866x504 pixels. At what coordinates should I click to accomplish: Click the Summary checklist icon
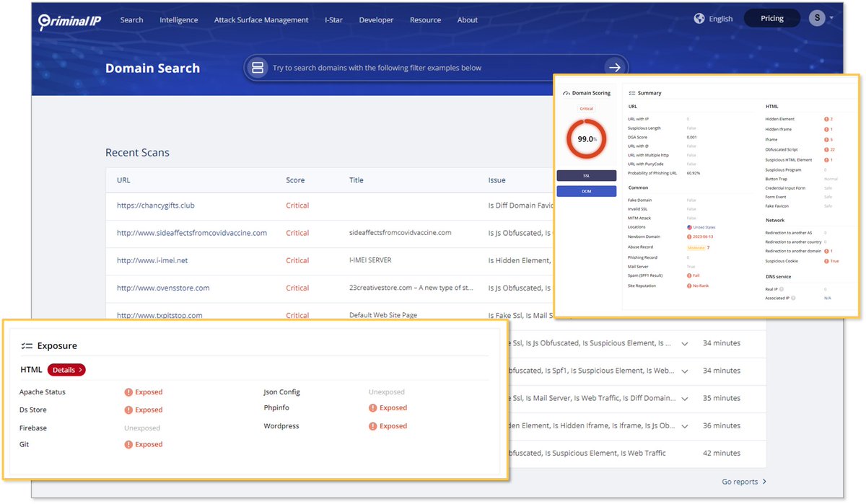(x=631, y=93)
